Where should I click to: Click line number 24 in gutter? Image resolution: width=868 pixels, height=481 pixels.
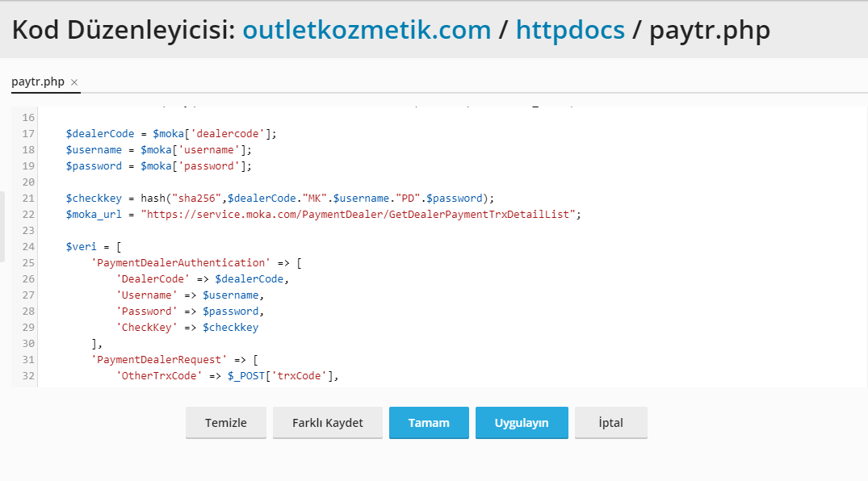coord(27,247)
